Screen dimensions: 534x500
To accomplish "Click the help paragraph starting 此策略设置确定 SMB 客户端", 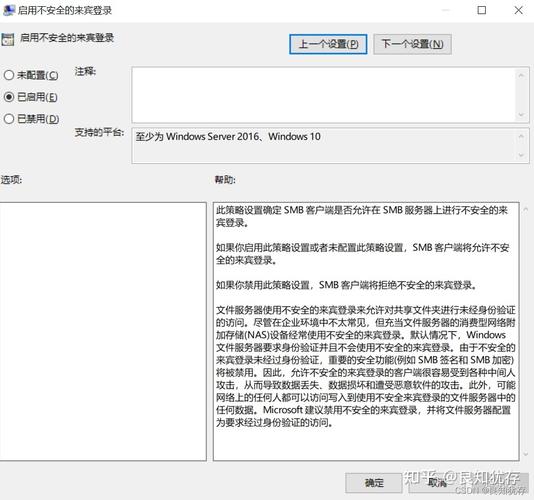I will tap(362, 216).
